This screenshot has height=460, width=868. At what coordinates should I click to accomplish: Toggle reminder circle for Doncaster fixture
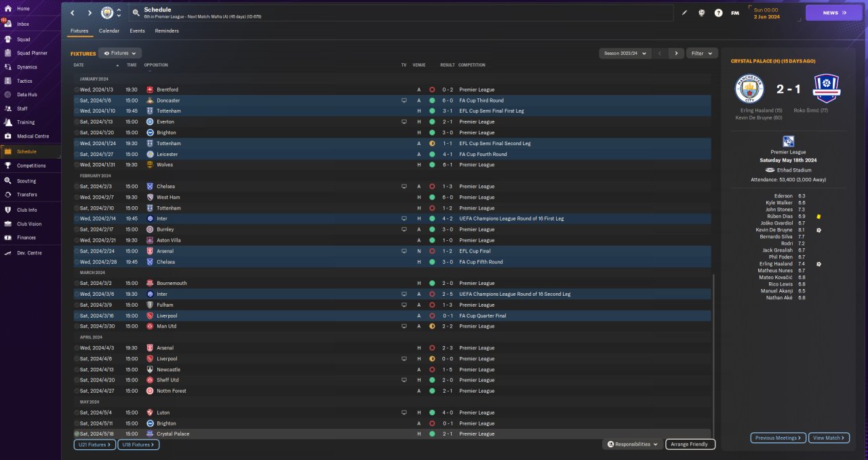click(x=77, y=100)
